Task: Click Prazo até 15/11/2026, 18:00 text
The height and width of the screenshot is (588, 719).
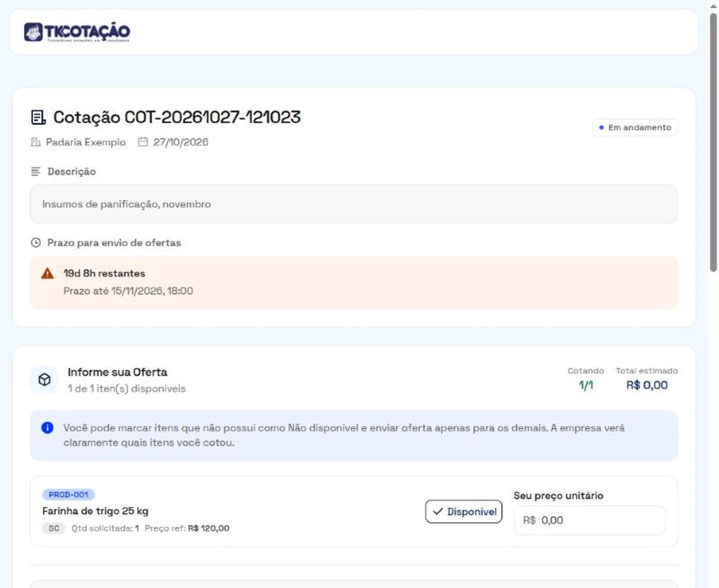Action: point(128,292)
